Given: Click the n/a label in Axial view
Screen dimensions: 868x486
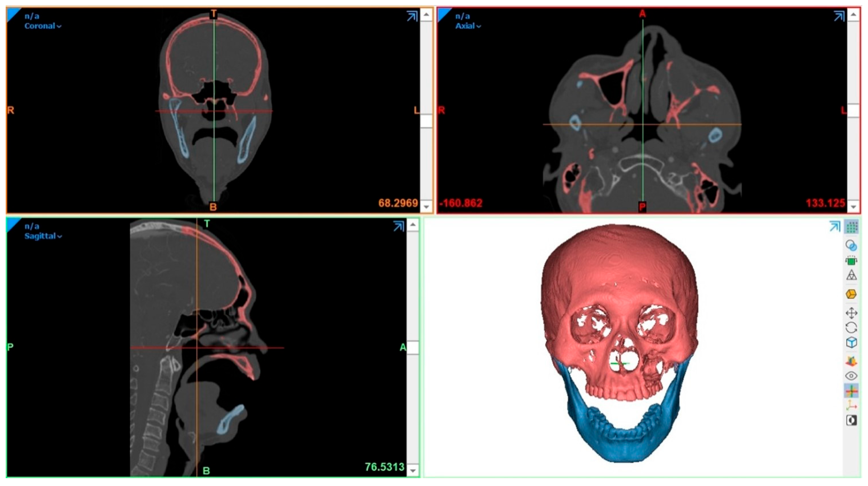Looking at the screenshot, I should click(463, 16).
